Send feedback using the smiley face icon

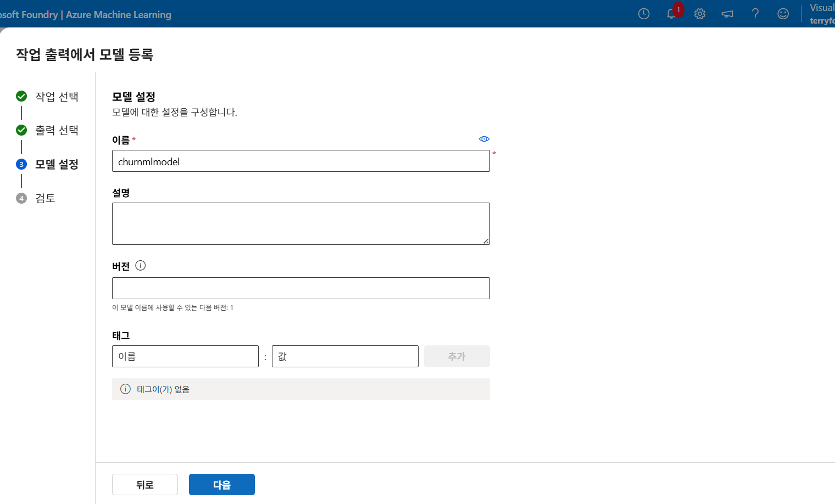783,14
